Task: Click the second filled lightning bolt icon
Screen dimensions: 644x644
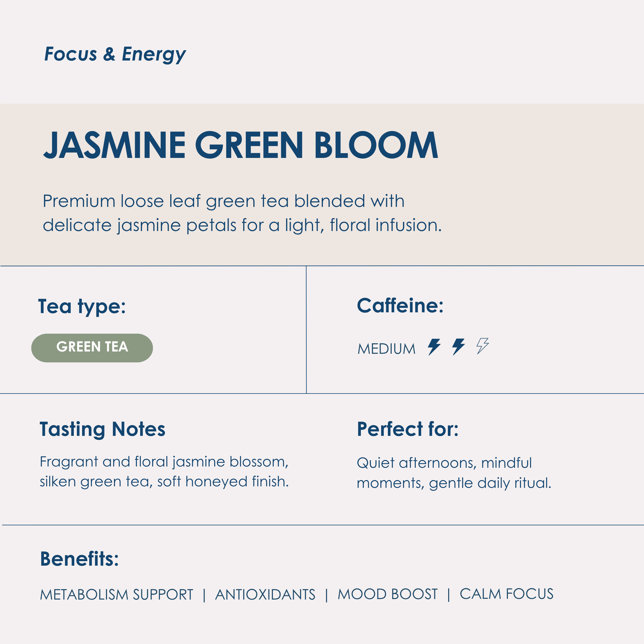Action: [458, 347]
